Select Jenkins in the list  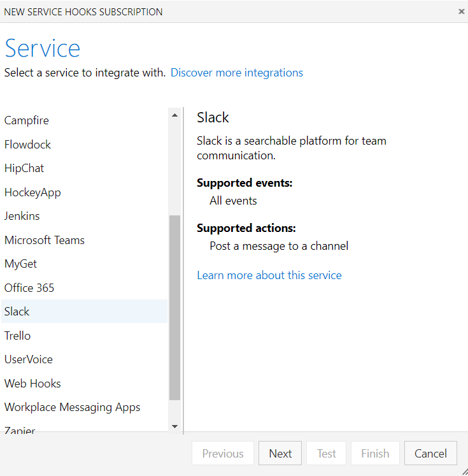tap(22, 216)
